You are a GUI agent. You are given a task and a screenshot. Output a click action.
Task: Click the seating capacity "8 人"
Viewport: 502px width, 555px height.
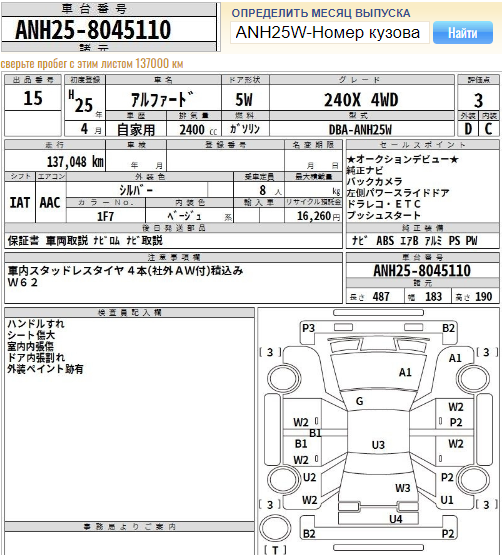tap(270, 190)
